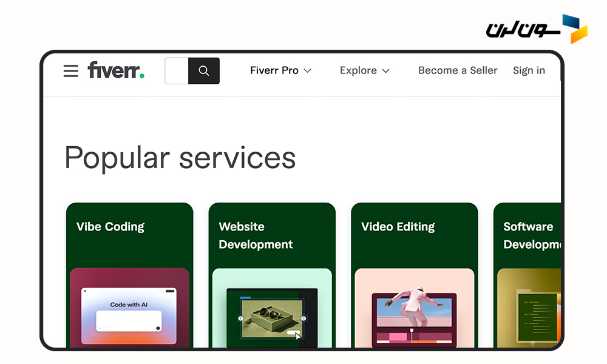Select the Website Development card title
The width and height of the screenshot is (607, 364).
pos(256,235)
